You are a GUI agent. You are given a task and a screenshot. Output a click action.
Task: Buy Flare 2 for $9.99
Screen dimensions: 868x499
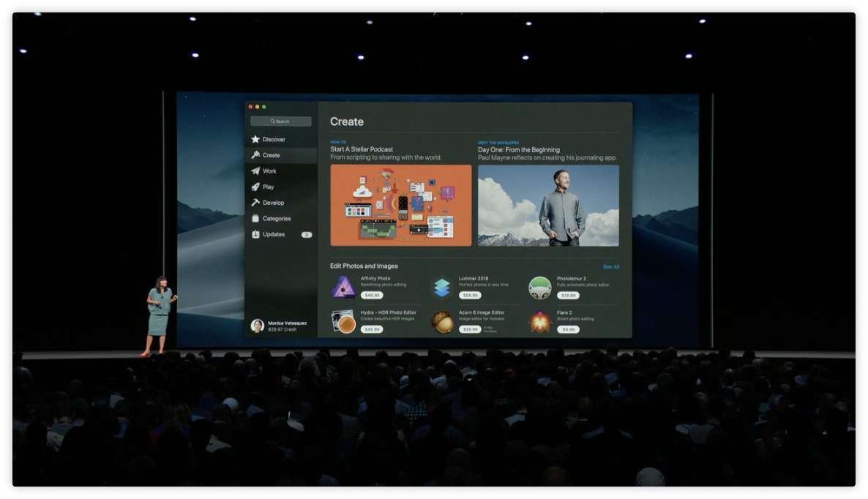pyautogui.click(x=568, y=329)
